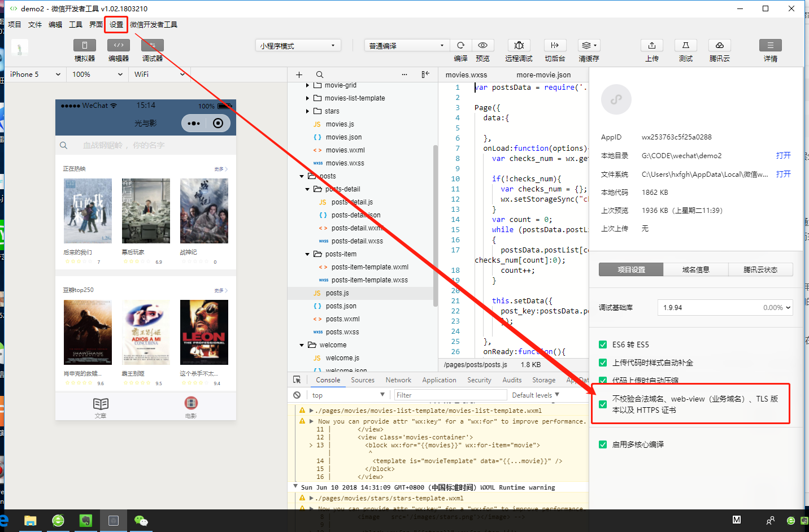The image size is (809, 532).
Task: Open the 项目 menu
Action: [x=15, y=24]
